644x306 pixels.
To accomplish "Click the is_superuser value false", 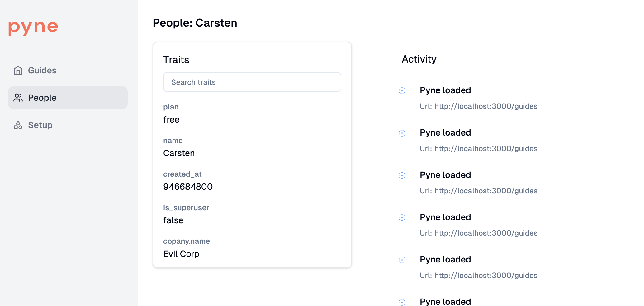I will click(173, 220).
